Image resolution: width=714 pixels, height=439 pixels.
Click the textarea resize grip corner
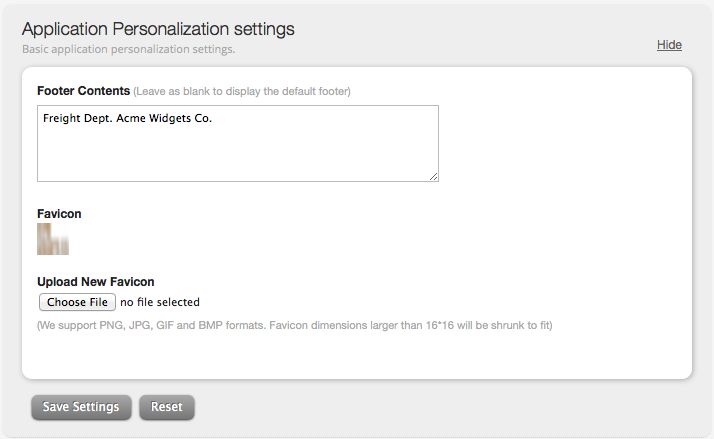coord(434,177)
